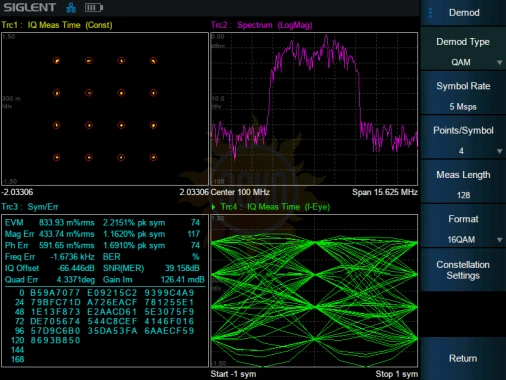Viewport: 506px width, 380px height.
Task: Click the -2.03306 axis value
Action: coord(17,192)
